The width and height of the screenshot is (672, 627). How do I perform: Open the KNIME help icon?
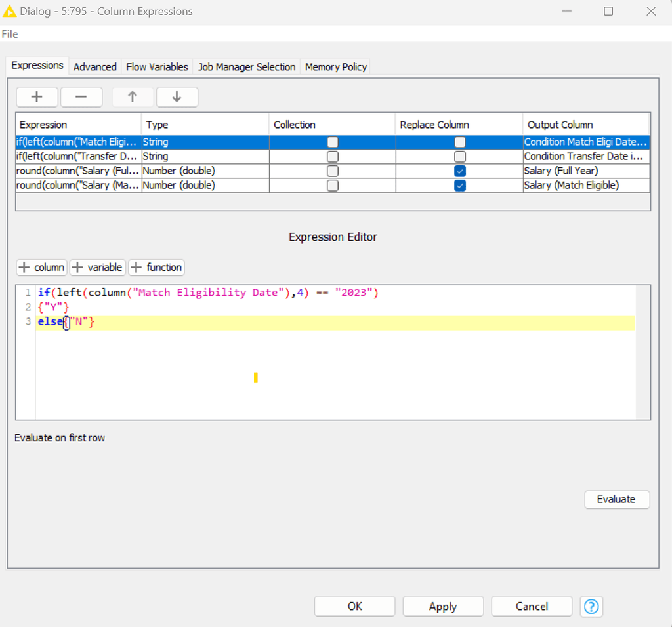click(591, 606)
